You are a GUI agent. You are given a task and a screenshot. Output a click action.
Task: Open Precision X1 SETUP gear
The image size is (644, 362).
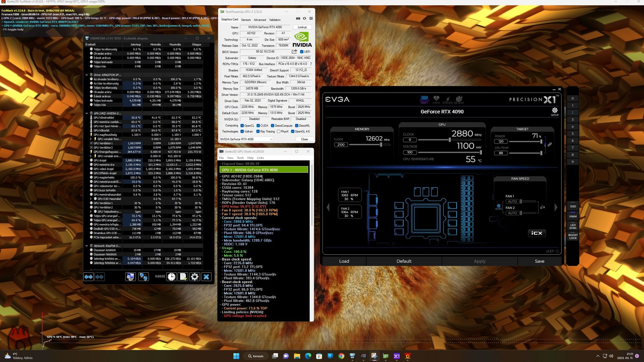tap(555, 112)
